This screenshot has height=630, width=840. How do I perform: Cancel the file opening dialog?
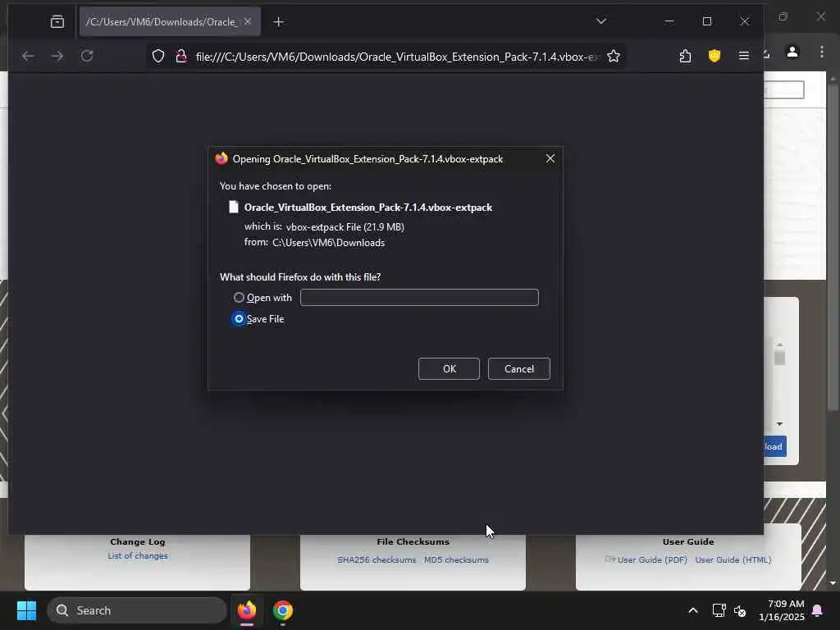518,368
